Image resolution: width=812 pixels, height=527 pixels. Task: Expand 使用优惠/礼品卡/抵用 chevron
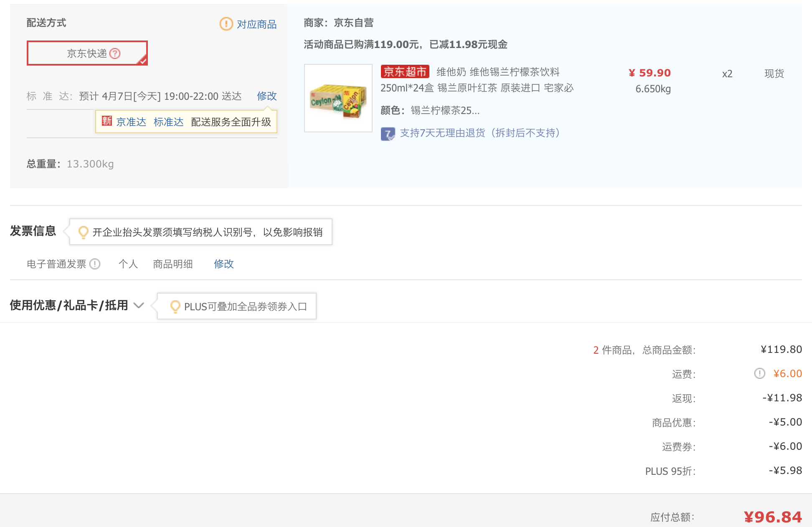(139, 305)
